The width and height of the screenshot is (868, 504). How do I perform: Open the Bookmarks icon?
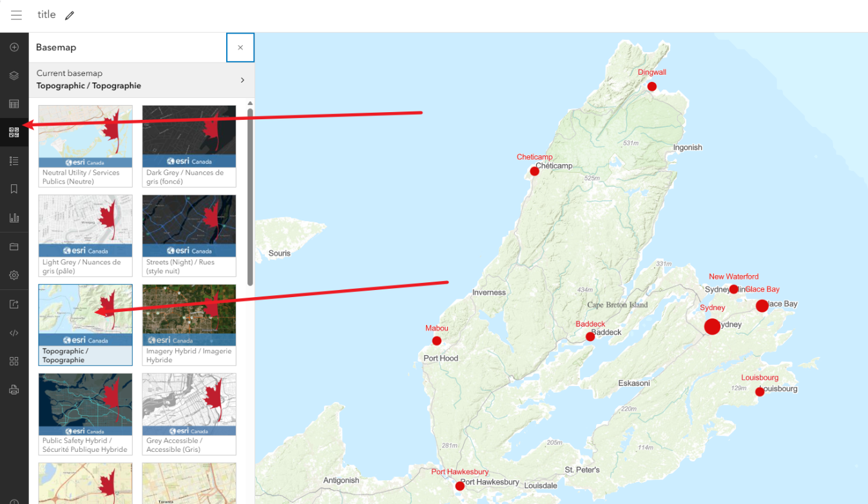pyautogui.click(x=14, y=189)
